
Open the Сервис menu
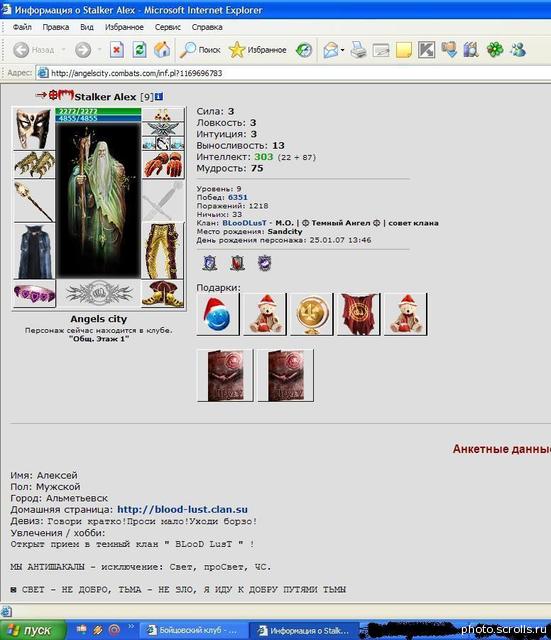167,27
